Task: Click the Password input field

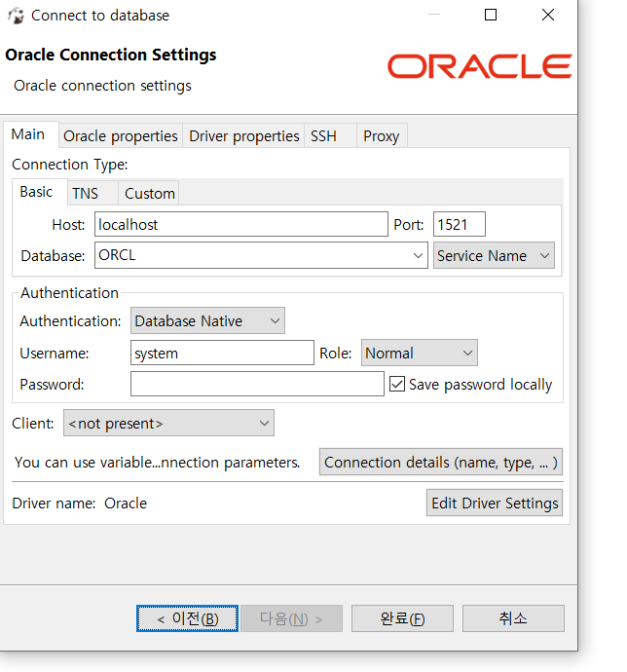Action: coord(257,384)
